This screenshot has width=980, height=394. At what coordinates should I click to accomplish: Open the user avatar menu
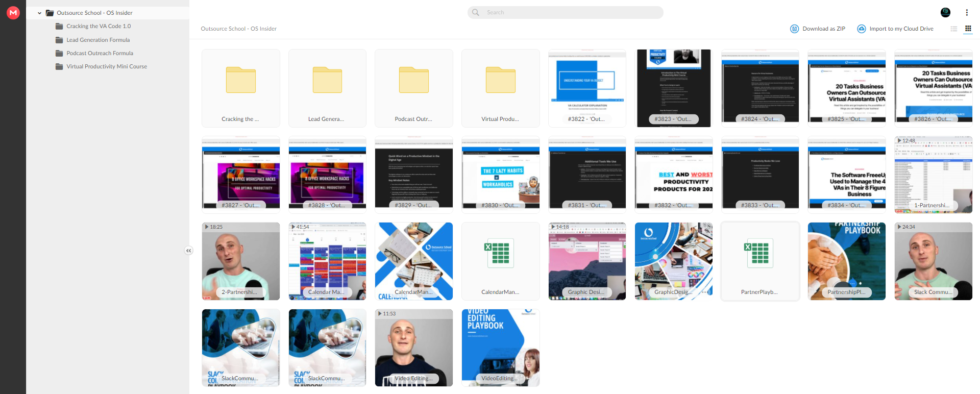coord(945,12)
